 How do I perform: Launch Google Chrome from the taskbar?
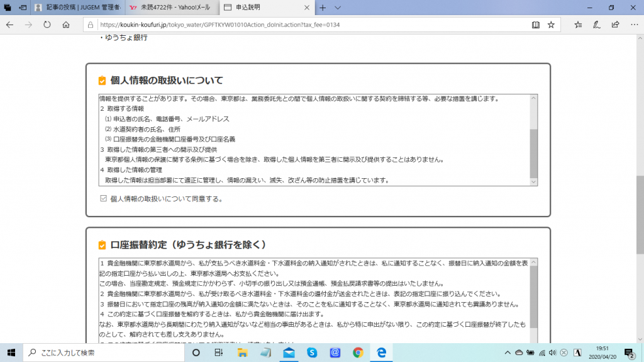(358, 353)
